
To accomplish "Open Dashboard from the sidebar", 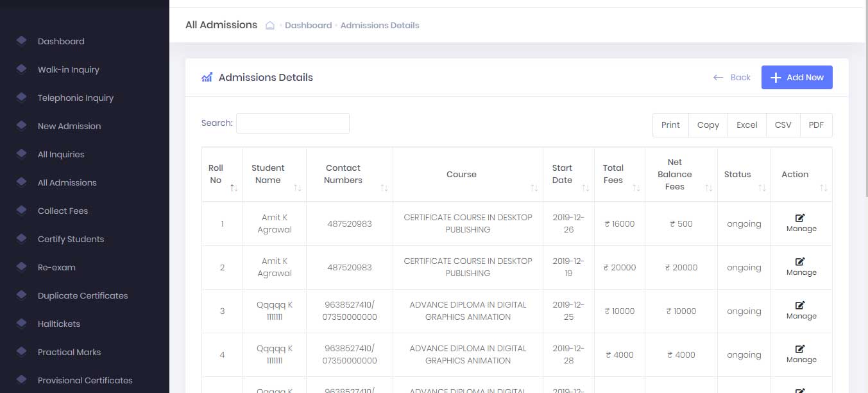I will coord(61,41).
